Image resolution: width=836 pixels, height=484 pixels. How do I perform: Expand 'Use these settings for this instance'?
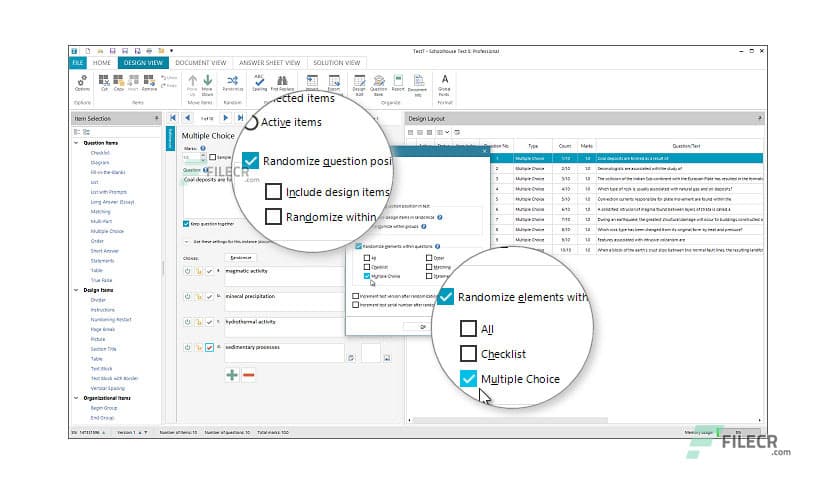[186, 241]
